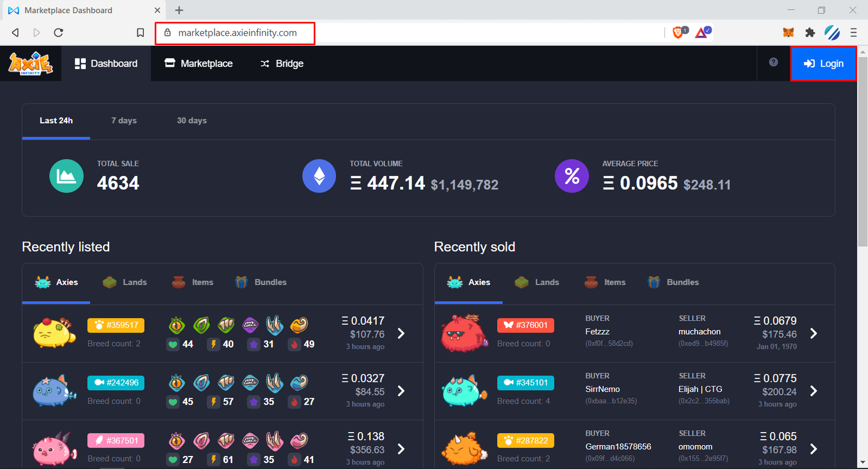Click the Total Sale chart icon
Image resolution: width=868 pixels, height=469 pixels.
(x=66, y=176)
